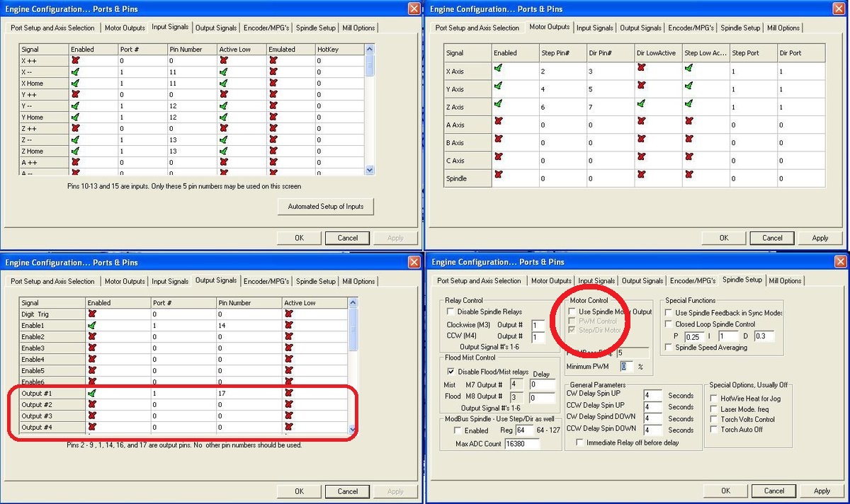
Task: Toggle X Axis Enabled check in Motor Outputs table
Action: pyautogui.click(x=499, y=68)
